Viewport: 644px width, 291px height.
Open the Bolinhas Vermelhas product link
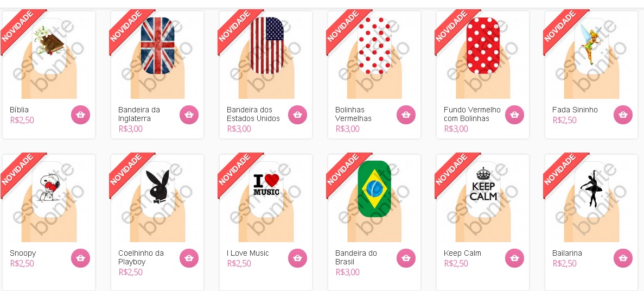(353, 114)
